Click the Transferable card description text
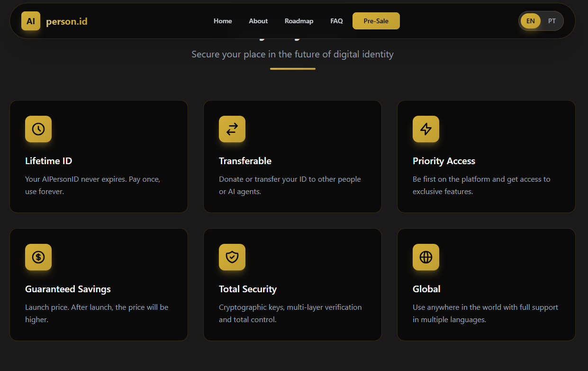588x371 pixels. click(289, 185)
